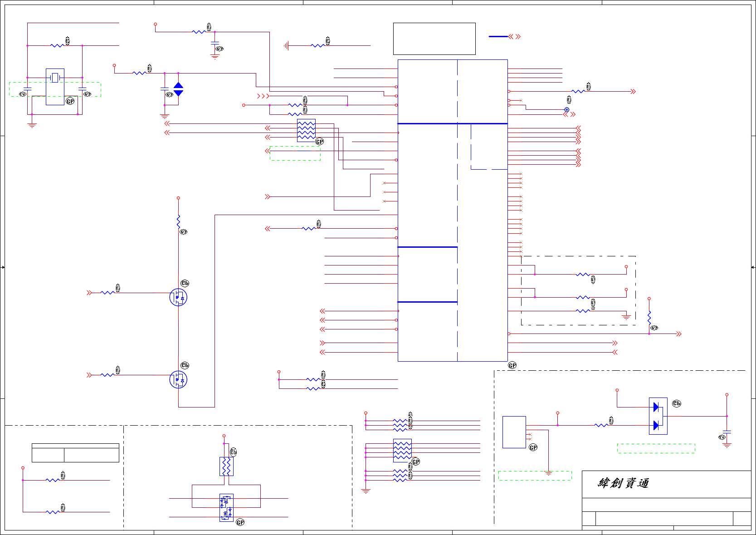
Task: Click the resistor array in the bottom-center pull-down group
Action: coord(402,450)
